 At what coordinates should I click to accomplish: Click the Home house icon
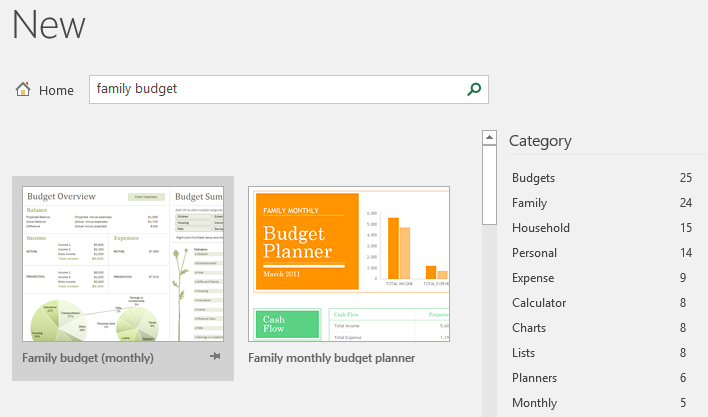23,89
